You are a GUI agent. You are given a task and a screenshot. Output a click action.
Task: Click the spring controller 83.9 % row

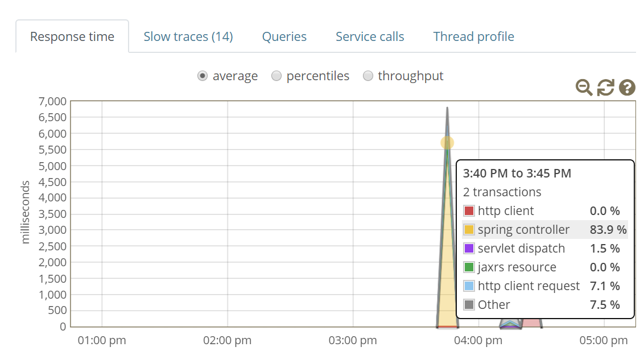[545, 229]
